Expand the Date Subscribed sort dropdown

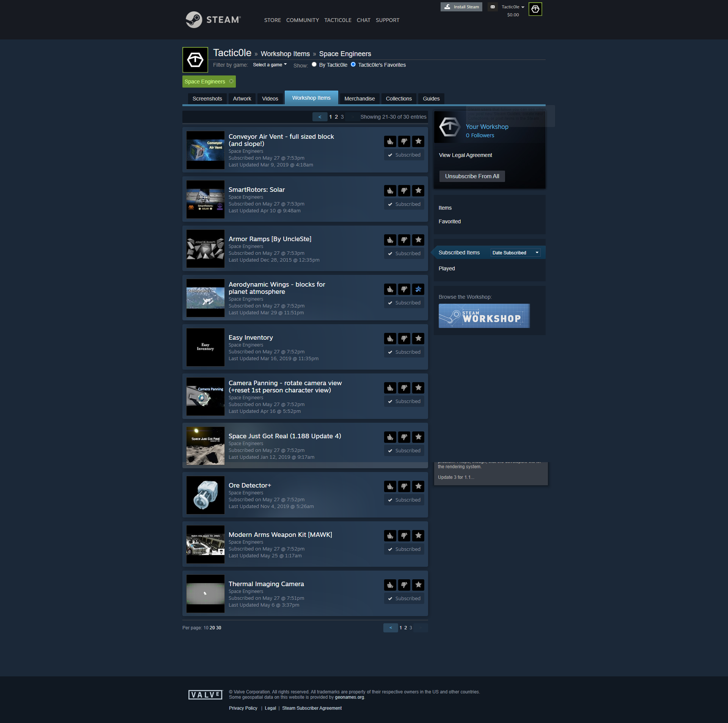pos(515,253)
